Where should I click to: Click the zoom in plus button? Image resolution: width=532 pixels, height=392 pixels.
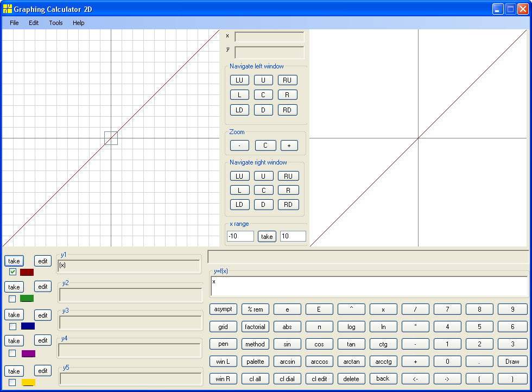pos(289,146)
